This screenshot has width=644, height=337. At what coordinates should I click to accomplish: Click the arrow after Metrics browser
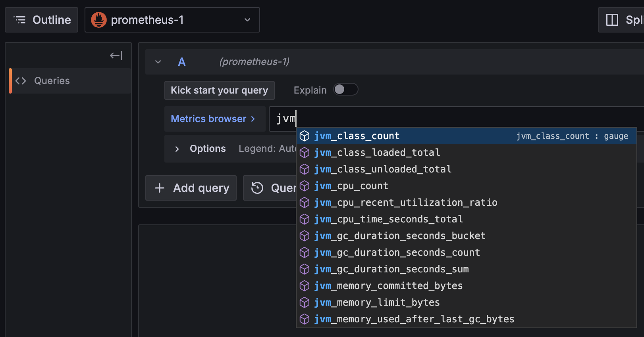click(253, 119)
